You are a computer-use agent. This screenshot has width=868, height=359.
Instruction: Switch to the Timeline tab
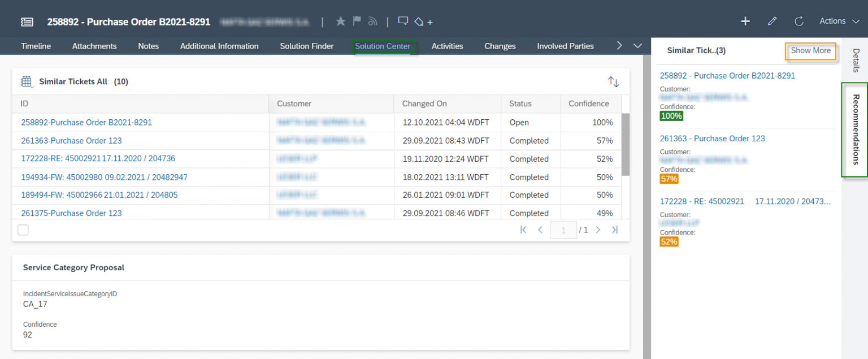[x=36, y=46]
